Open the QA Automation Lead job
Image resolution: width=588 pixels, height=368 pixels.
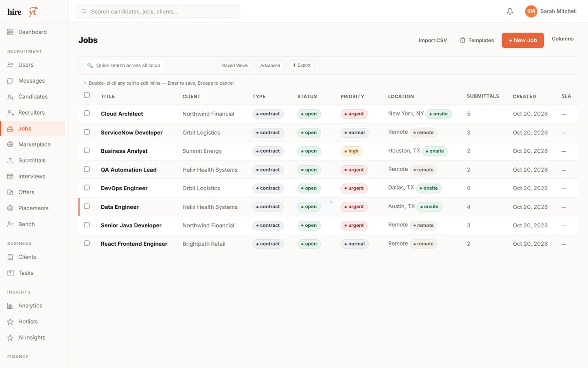(129, 170)
